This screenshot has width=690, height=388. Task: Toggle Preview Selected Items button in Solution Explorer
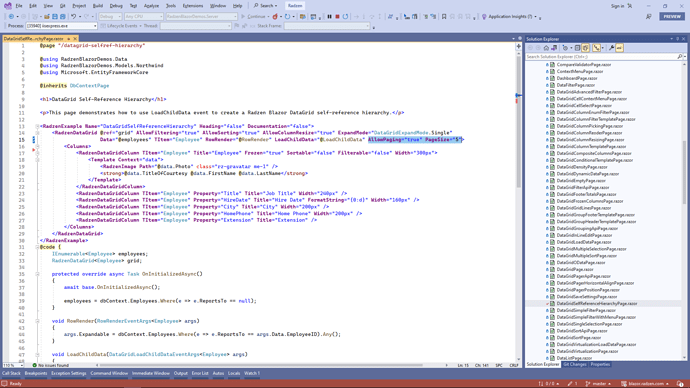(620, 48)
